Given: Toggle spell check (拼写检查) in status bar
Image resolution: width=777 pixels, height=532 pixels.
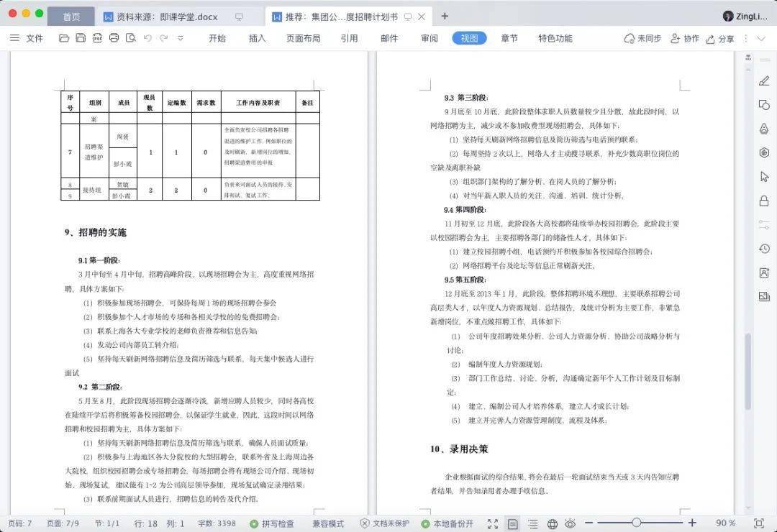Looking at the screenshot, I should (x=272, y=523).
